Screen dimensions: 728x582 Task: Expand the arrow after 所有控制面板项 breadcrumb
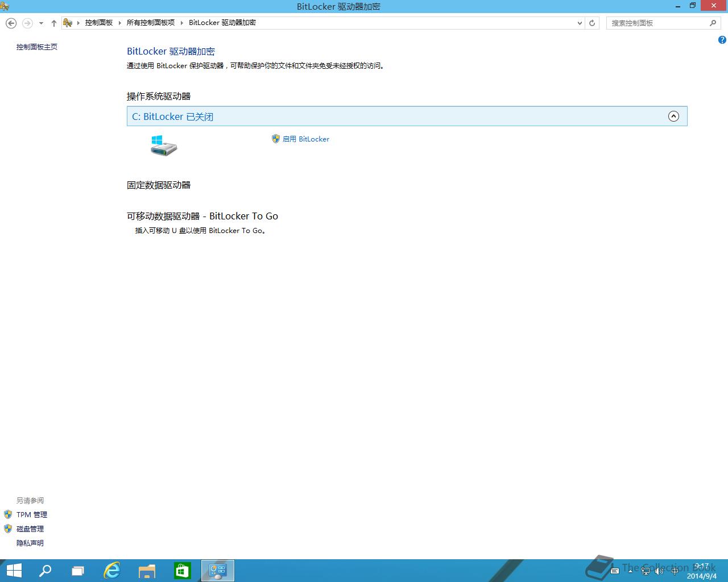(182, 23)
